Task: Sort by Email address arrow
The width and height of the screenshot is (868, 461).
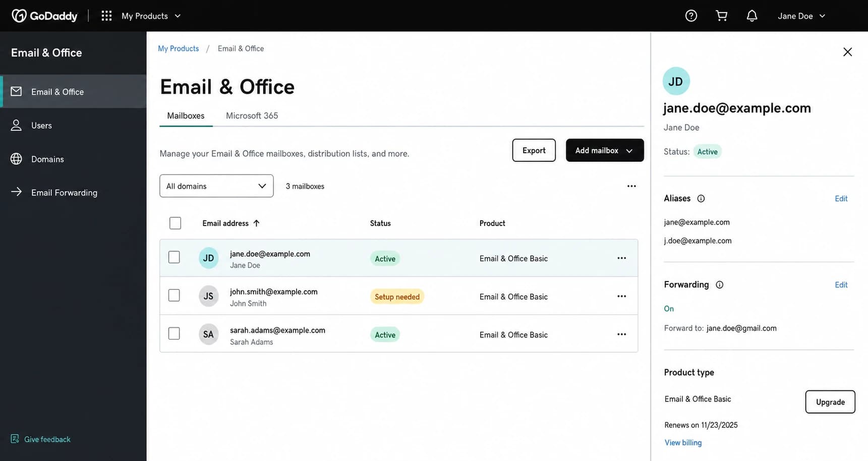Action: 256,223
